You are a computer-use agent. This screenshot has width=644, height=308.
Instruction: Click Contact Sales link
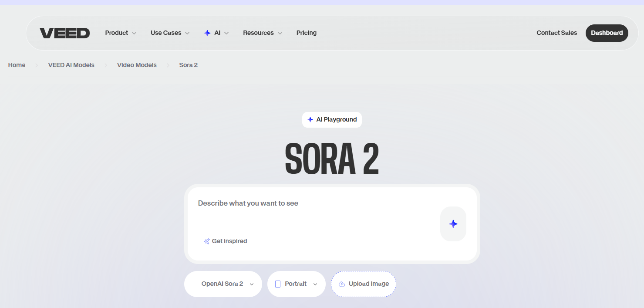(557, 33)
